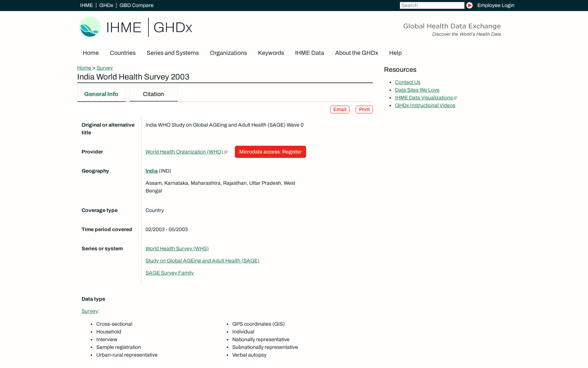The image size is (588, 368).
Task: Click the external link icon beside IHME Data Visualizations
Action: pos(455,98)
